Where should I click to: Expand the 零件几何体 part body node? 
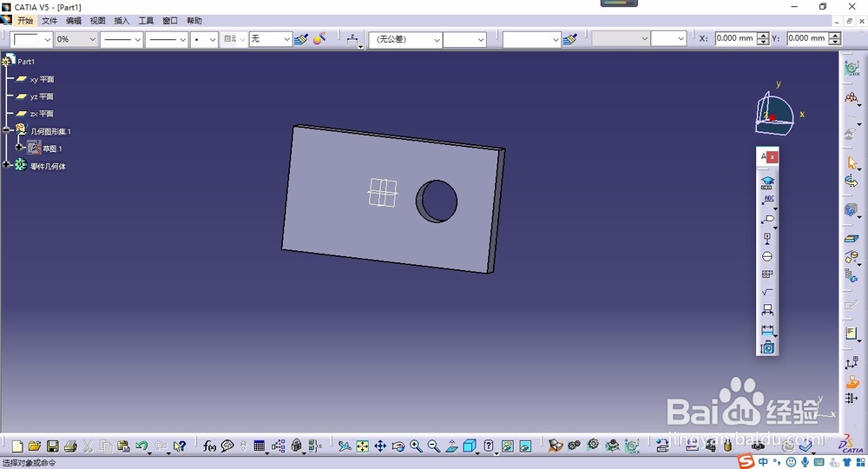(7, 164)
